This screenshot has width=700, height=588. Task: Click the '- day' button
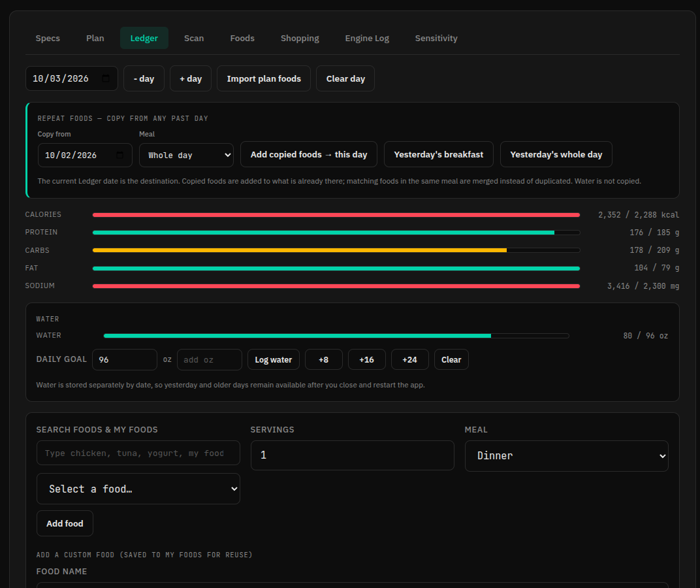coord(144,78)
